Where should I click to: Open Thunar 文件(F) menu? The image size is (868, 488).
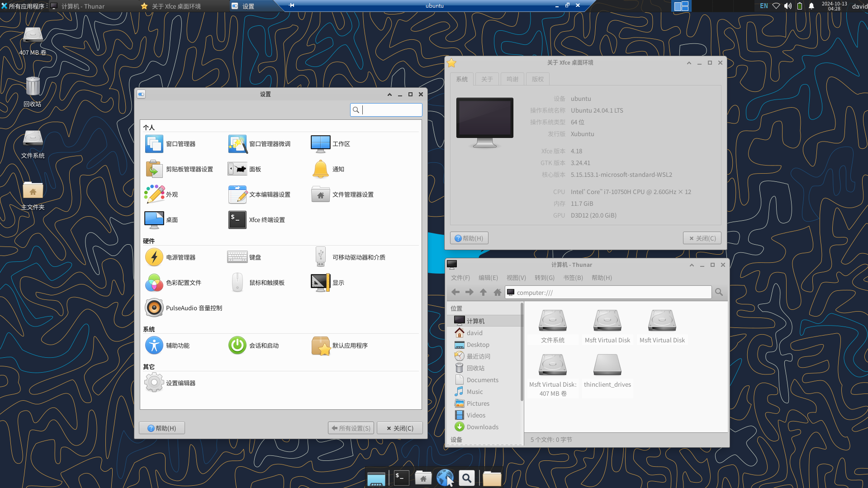pos(460,278)
